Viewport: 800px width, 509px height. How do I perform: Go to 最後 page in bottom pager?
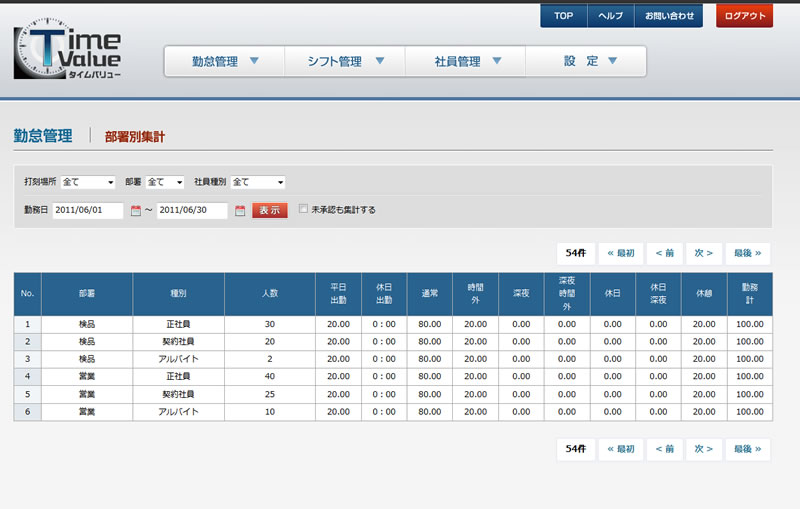click(x=747, y=449)
